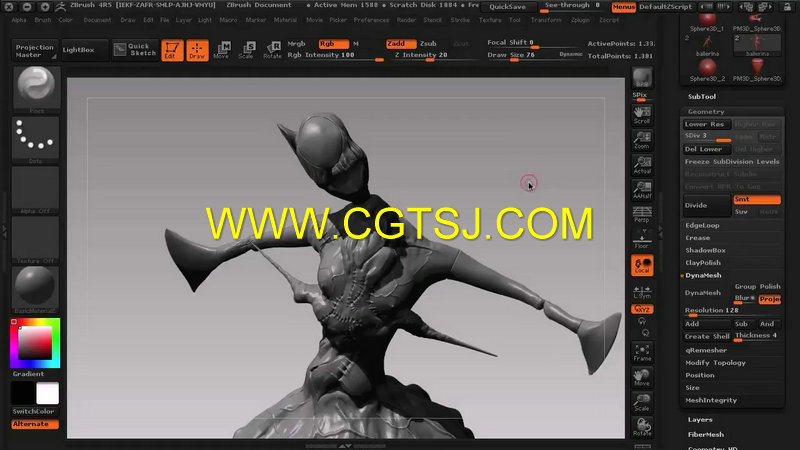Select the Scale transform icon in top toolbar
The image size is (800, 450).
[246, 50]
